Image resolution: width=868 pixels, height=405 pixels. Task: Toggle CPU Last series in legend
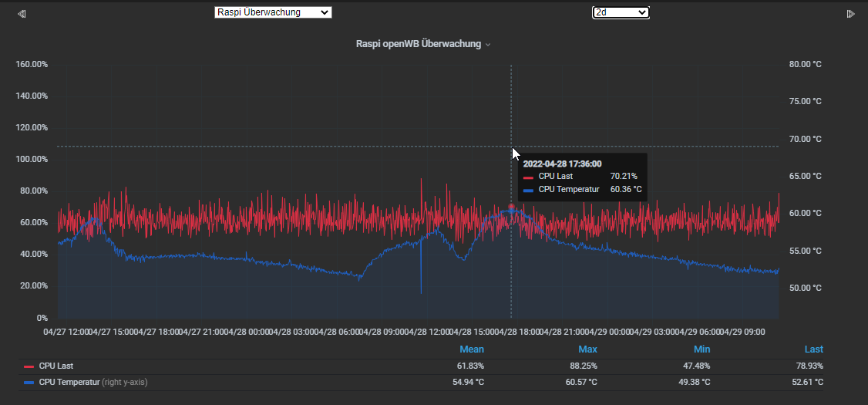click(56, 366)
